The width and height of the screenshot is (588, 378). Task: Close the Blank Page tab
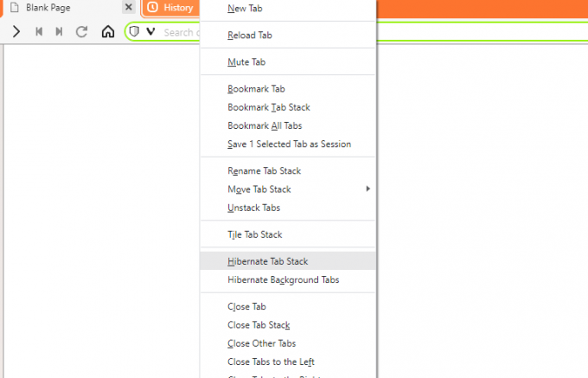pyautogui.click(x=129, y=7)
